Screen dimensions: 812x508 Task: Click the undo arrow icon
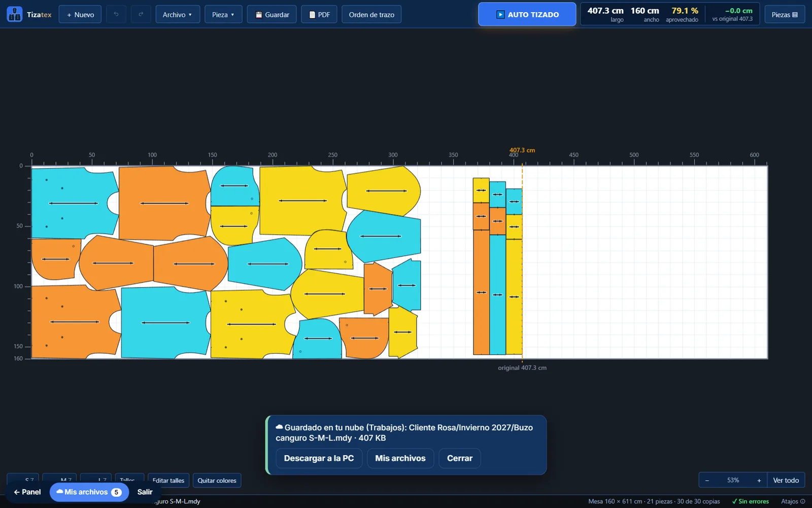click(116, 14)
